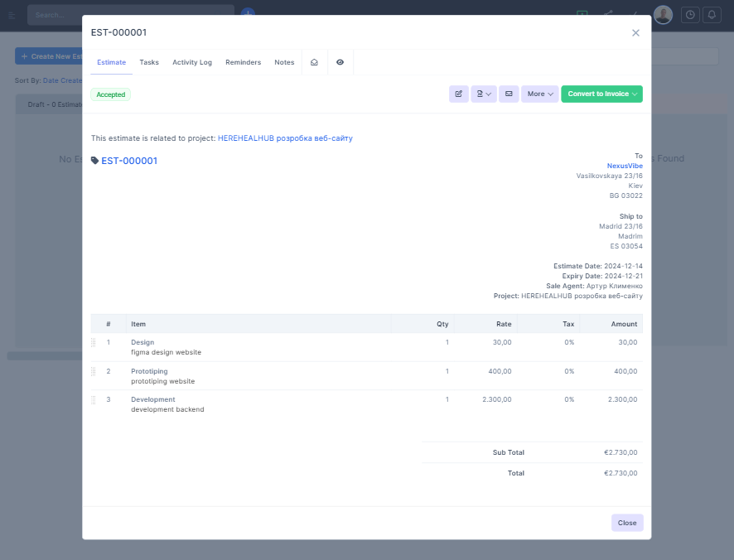Viewport: 734px width, 560px height.
Task: Select the Reminders tab
Action: click(243, 62)
